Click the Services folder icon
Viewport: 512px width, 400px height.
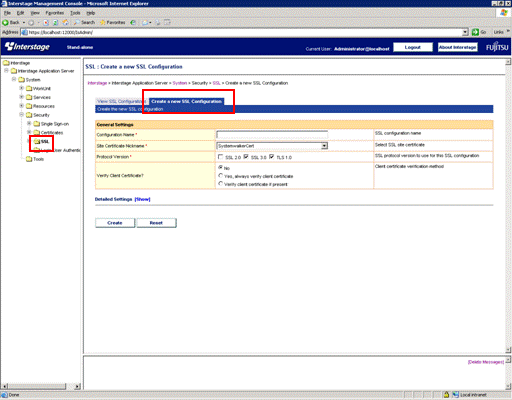click(29, 97)
